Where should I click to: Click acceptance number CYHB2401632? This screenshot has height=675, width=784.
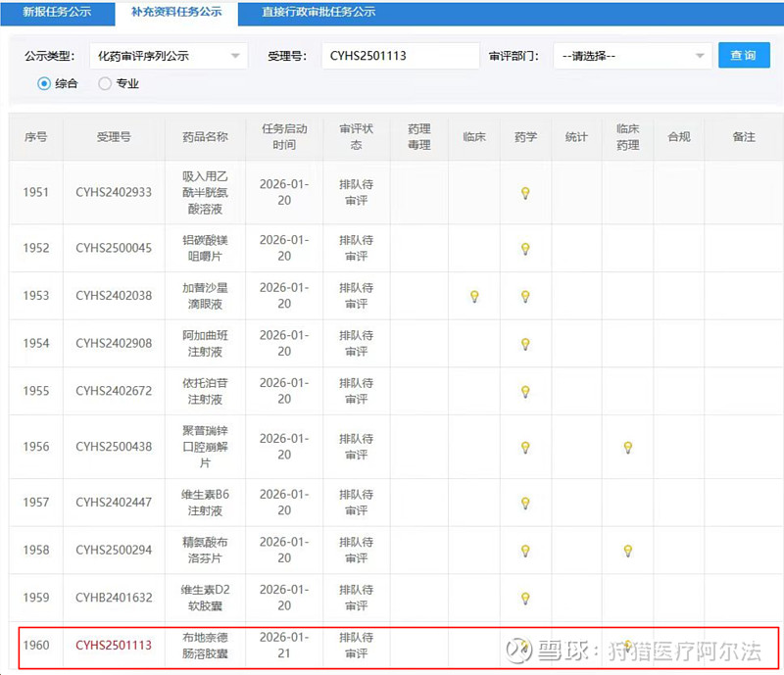(114, 598)
